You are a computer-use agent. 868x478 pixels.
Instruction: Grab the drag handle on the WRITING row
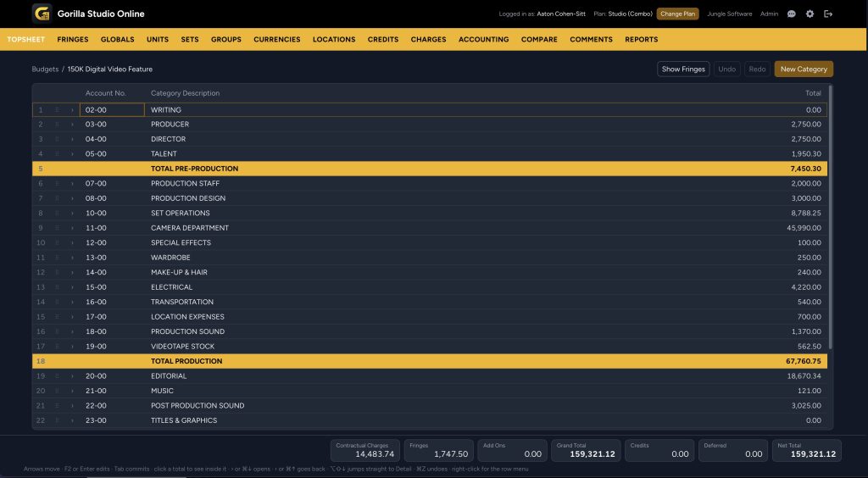click(57, 109)
